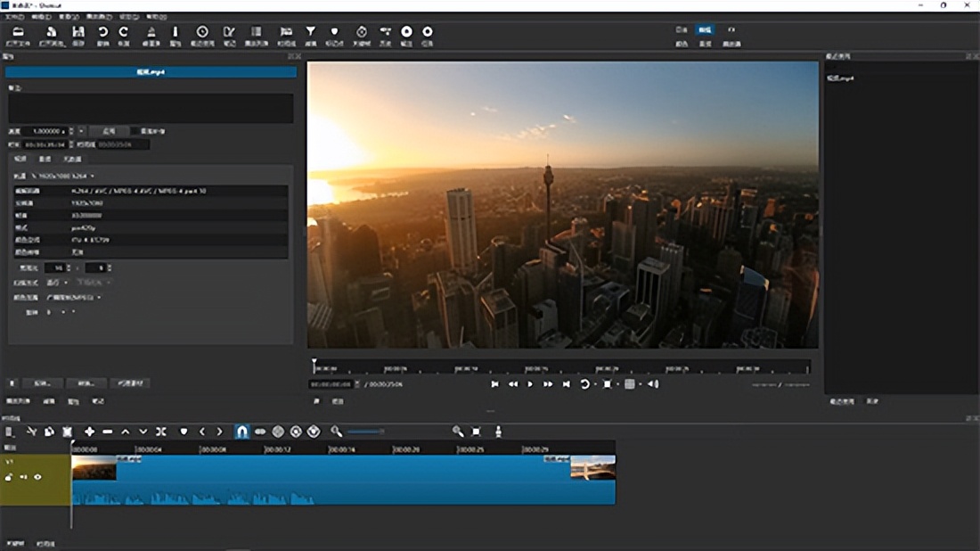
Task: Click the record audio microphone timeline icon
Action: pyautogui.click(x=498, y=432)
